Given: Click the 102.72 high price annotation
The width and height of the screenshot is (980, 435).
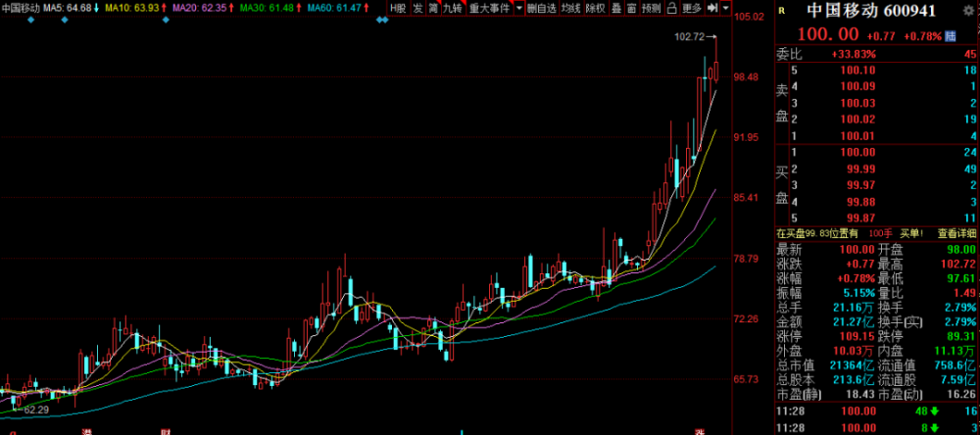Looking at the screenshot, I should [x=689, y=37].
